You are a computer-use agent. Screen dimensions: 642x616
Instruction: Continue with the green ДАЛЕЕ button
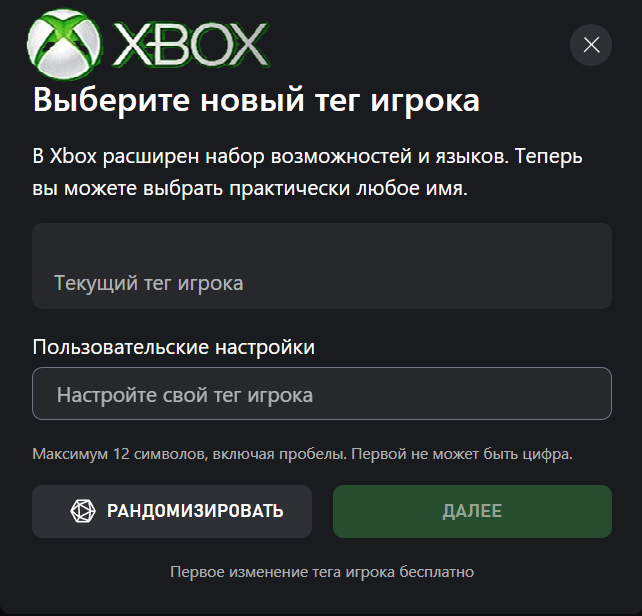coord(472,511)
